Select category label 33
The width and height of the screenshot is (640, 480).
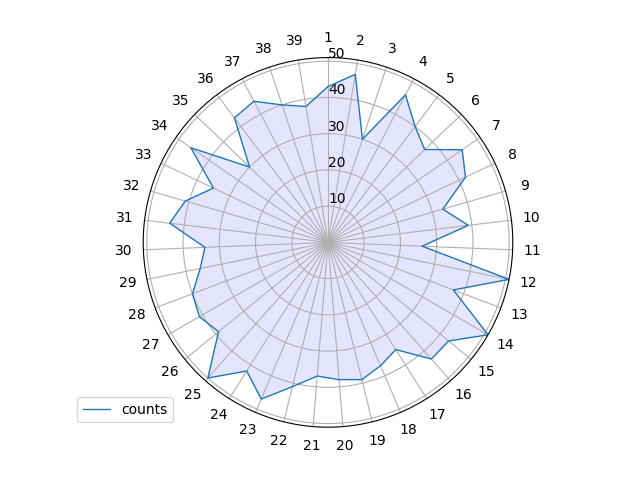(143, 154)
